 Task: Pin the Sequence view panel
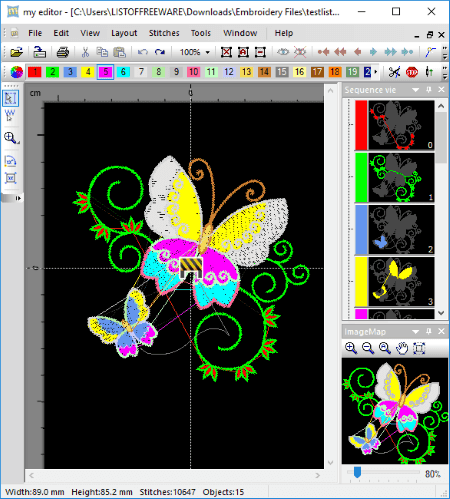pyautogui.click(x=429, y=90)
